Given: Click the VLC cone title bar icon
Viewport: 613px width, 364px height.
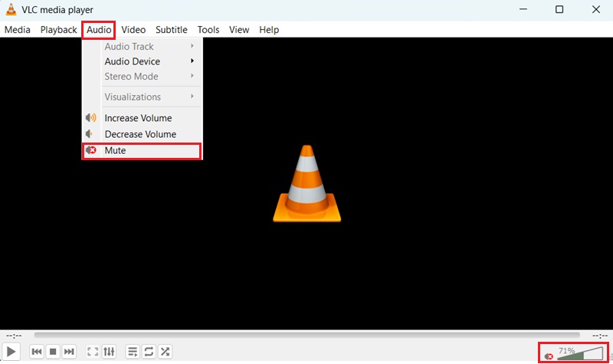Looking at the screenshot, I should tap(11, 9).
